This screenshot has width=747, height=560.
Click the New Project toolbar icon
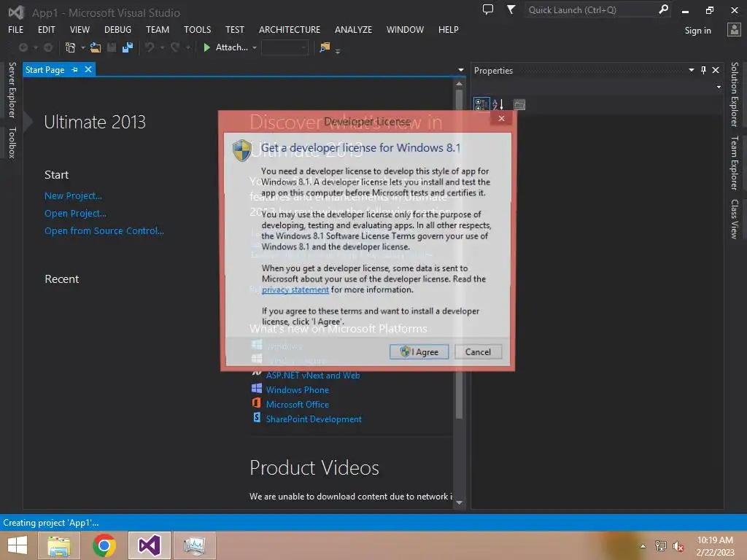tap(70, 47)
